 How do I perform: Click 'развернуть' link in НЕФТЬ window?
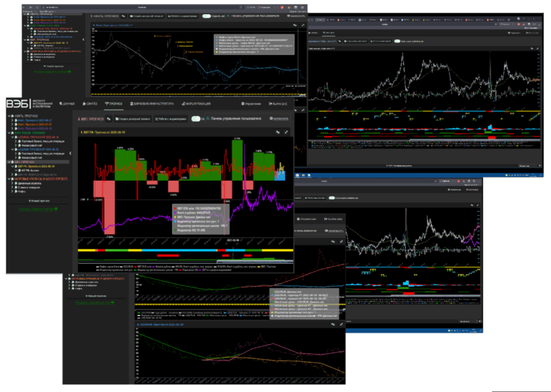pos(296,16)
